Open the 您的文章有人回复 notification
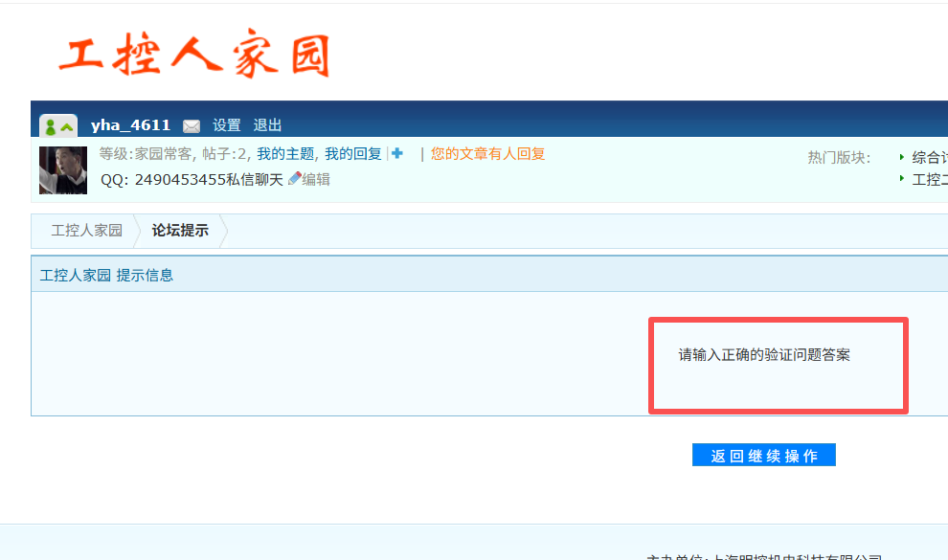The height and width of the screenshot is (560, 948). coord(487,154)
